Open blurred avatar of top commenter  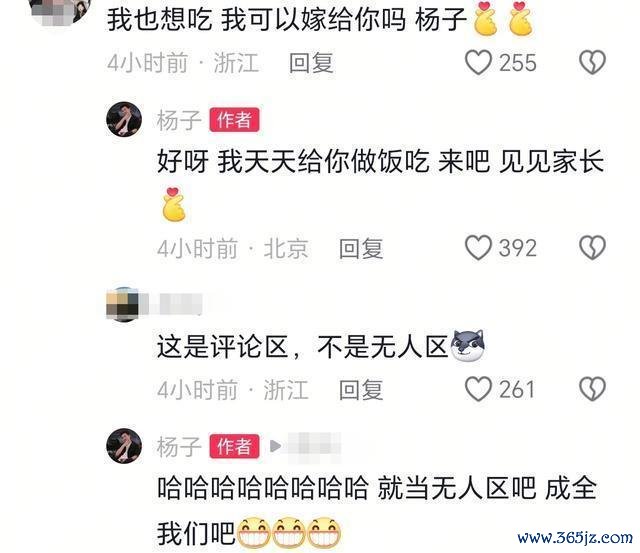[x=61, y=10]
